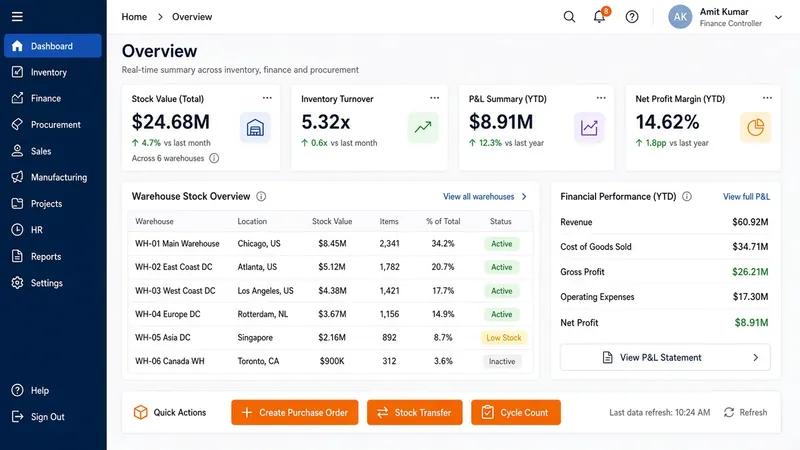Viewport: 800px width, 450px height.
Task: Click Cost of Goods Sold value $34.71M
Action: coord(750,247)
